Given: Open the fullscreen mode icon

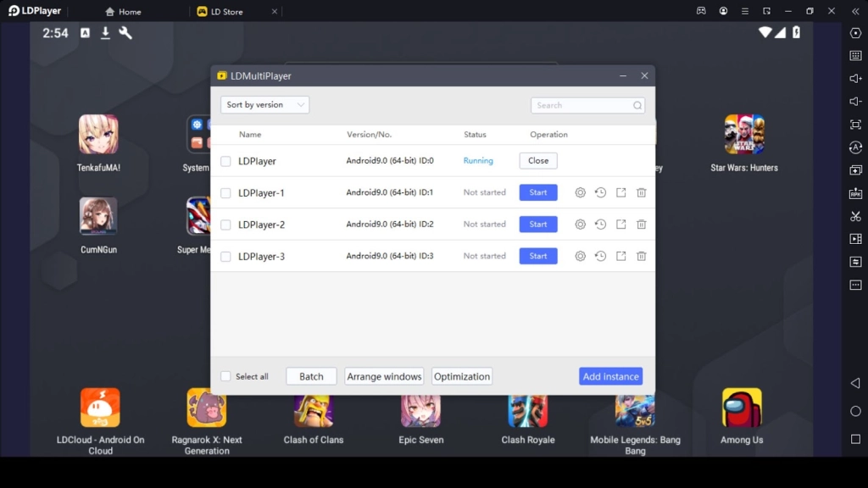Looking at the screenshot, I should pos(856,124).
